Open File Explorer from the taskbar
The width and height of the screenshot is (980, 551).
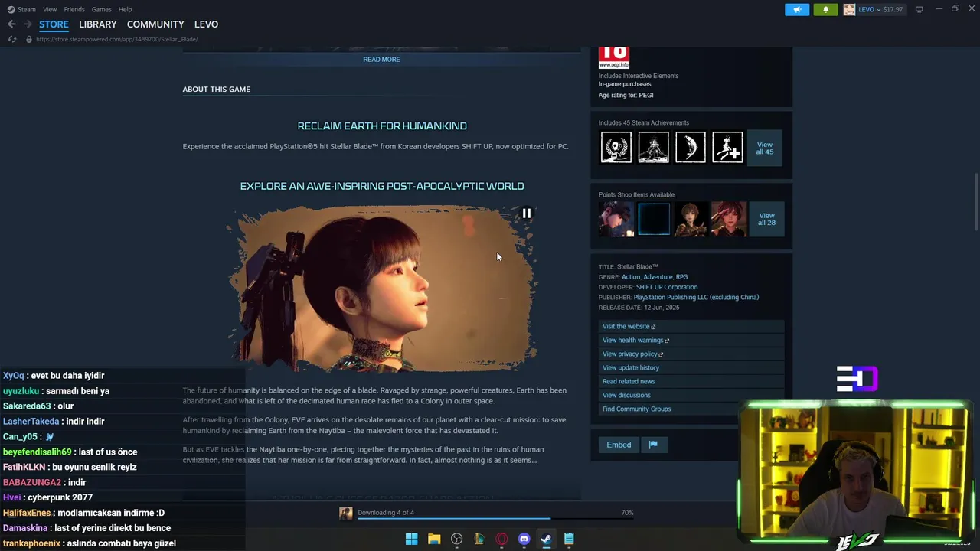(434, 539)
